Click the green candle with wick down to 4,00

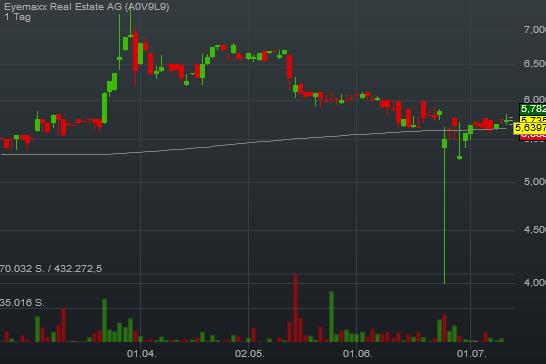coord(445,207)
